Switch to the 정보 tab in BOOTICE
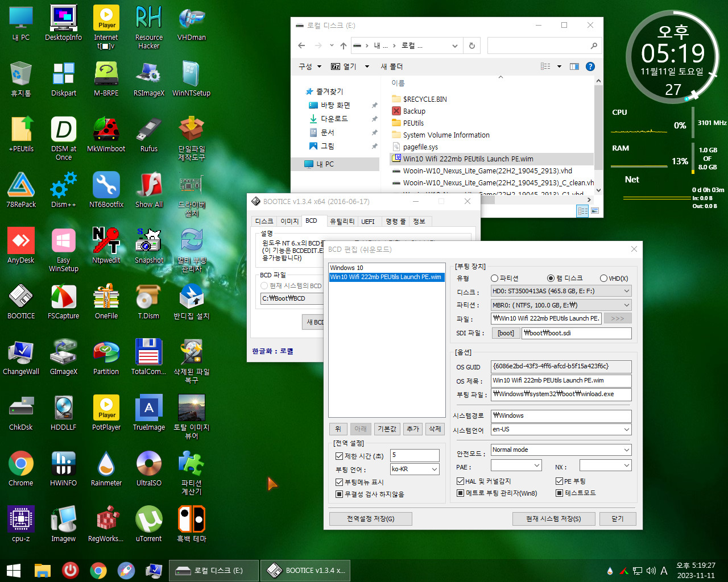Image resolution: width=728 pixels, height=582 pixels. [x=419, y=221]
